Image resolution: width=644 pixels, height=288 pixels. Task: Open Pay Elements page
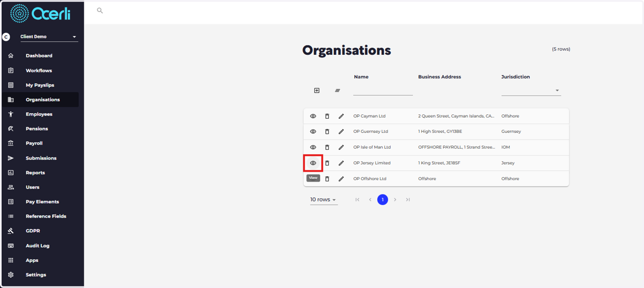tap(42, 201)
